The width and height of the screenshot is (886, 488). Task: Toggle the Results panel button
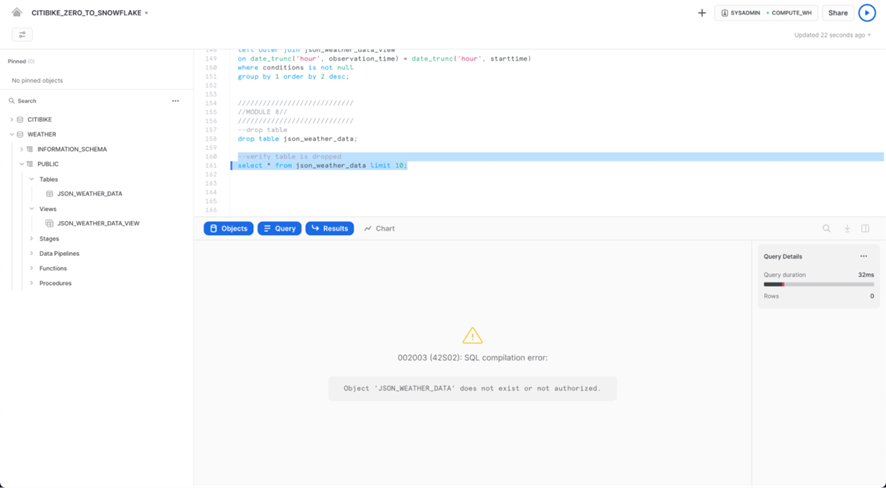[329, 229]
